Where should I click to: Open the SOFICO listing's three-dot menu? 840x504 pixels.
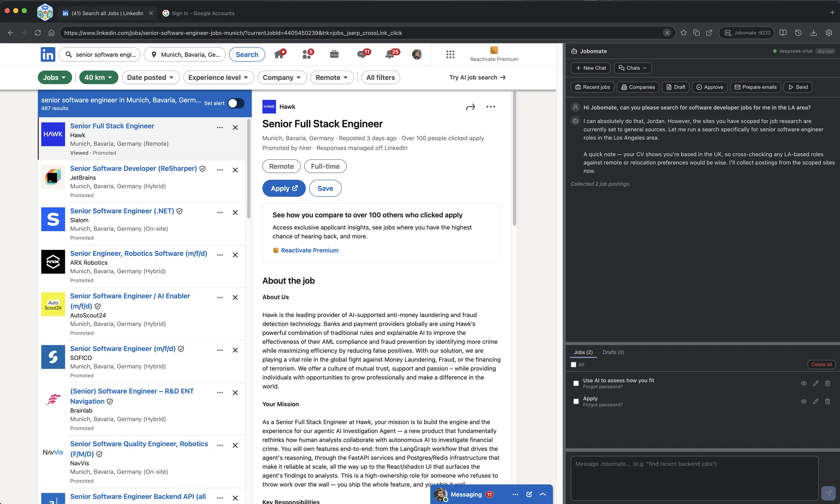point(220,350)
